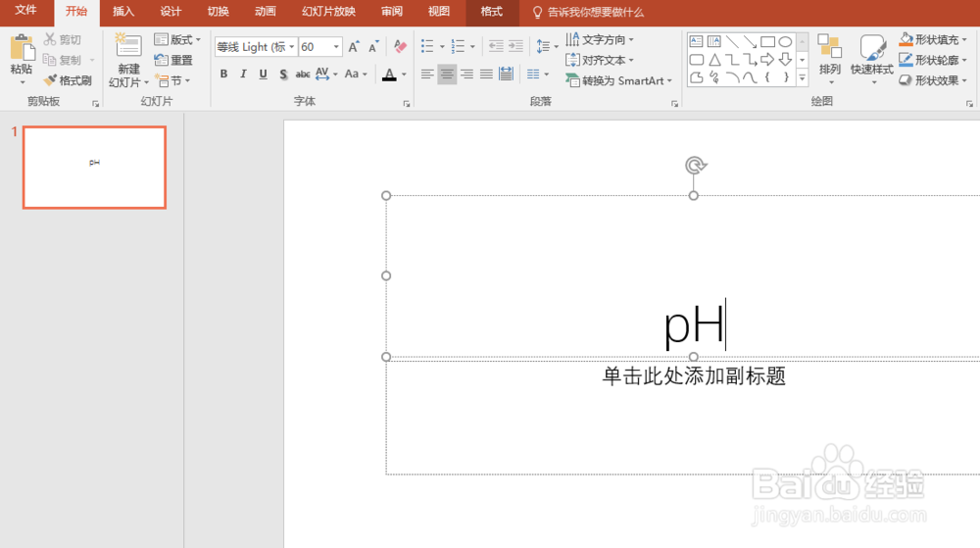This screenshot has height=548, width=980.
Task: Select the freeform scribble shape
Action: pos(713,77)
